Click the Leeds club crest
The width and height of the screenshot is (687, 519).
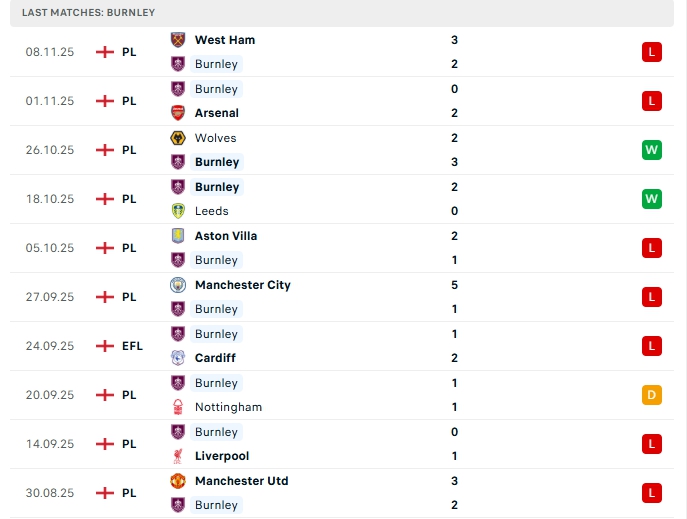coord(178,211)
